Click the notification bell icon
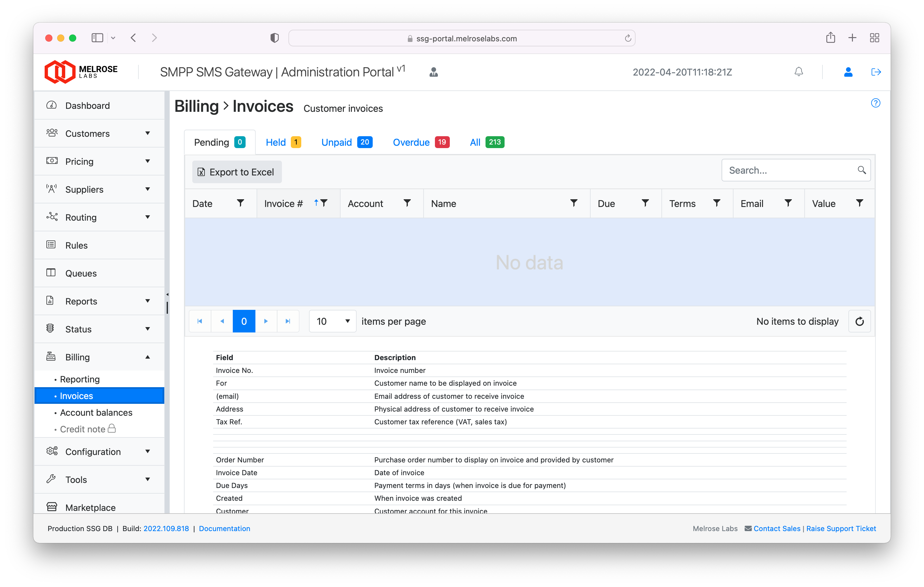 (798, 72)
